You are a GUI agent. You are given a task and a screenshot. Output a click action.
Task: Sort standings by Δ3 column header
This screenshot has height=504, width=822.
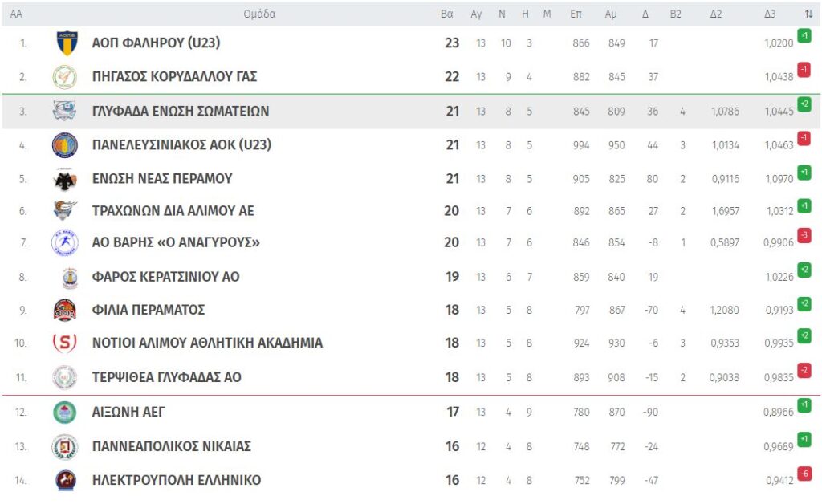click(x=770, y=14)
